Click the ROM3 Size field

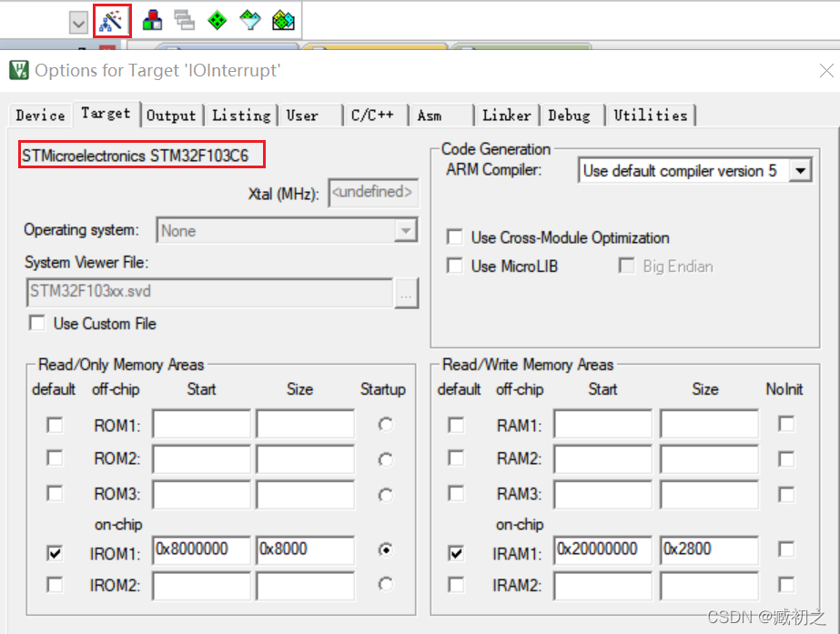306,494
